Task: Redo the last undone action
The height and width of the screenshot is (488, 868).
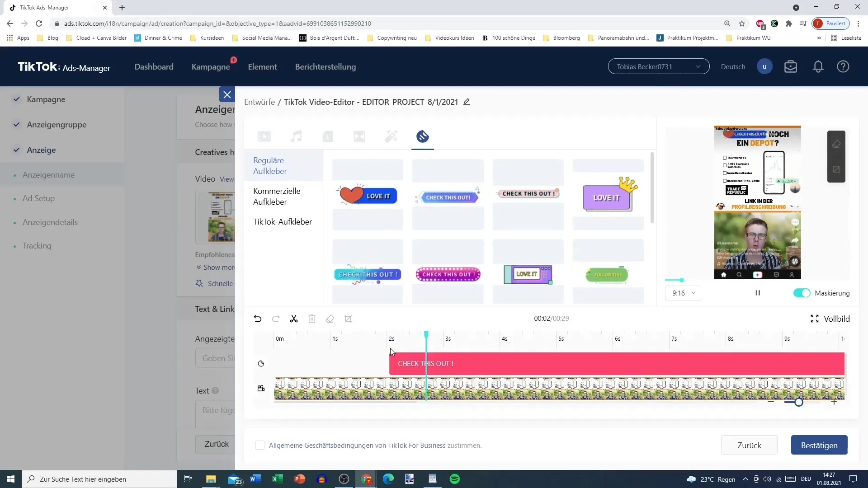Action: 276,319
